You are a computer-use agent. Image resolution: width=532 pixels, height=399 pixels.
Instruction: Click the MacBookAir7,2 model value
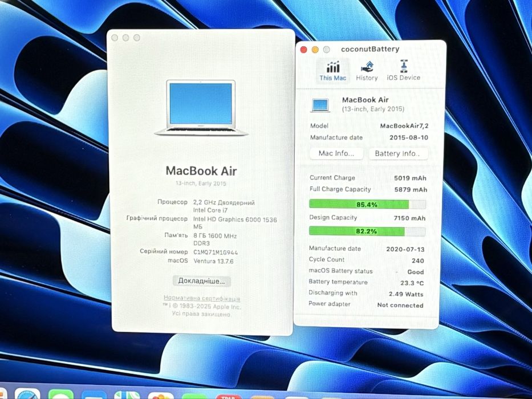tap(404, 126)
